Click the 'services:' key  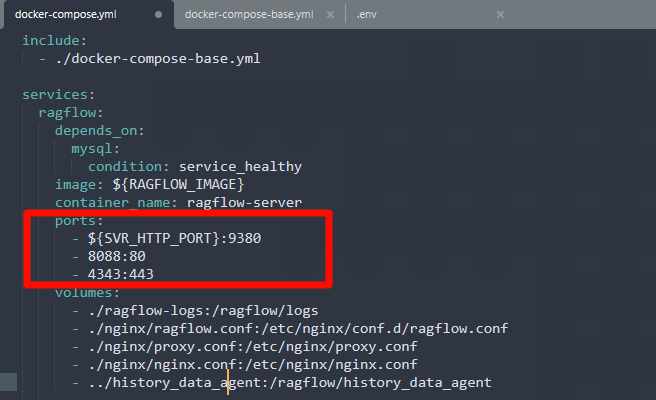coord(59,95)
